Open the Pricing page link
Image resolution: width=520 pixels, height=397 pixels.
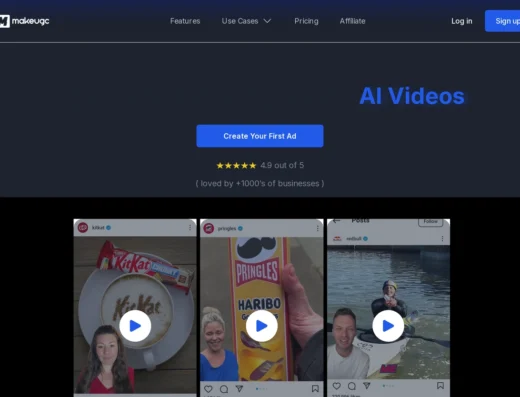[306, 21]
